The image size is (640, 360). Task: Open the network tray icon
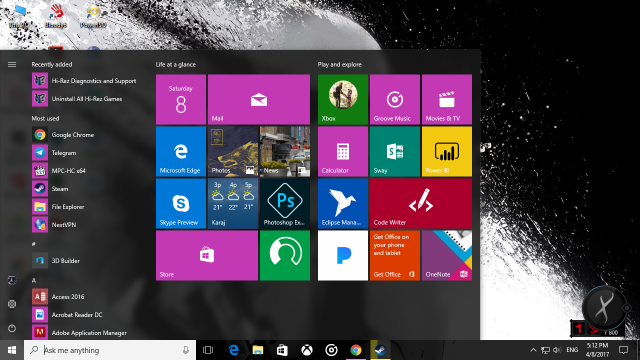pos(545,350)
